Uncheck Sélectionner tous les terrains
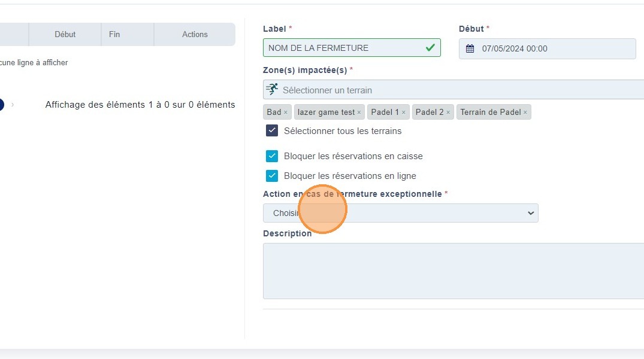This screenshot has width=644, height=359. tap(272, 130)
